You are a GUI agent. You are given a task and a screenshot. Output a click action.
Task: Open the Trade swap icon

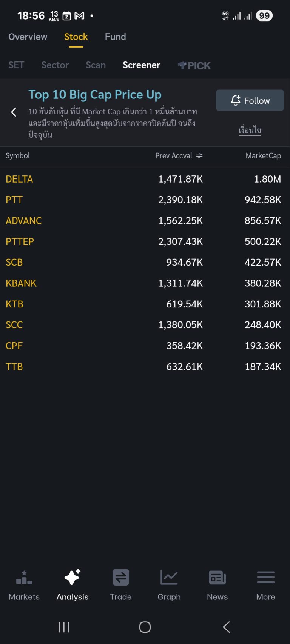point(121,578)
